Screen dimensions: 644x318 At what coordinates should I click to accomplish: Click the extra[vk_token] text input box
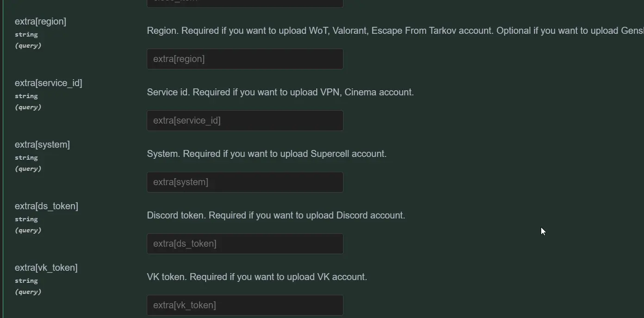pos(245,305)
